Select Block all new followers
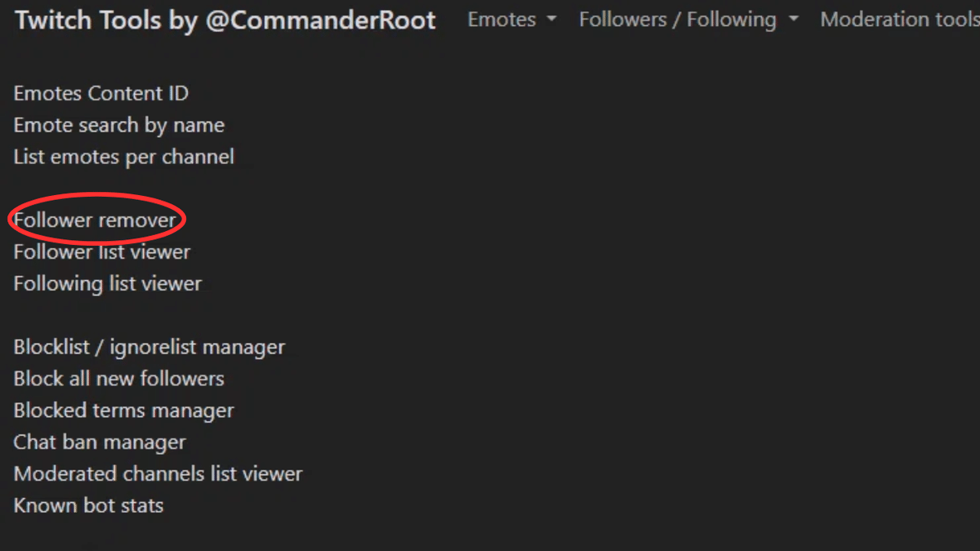 (x=118, y=378)
